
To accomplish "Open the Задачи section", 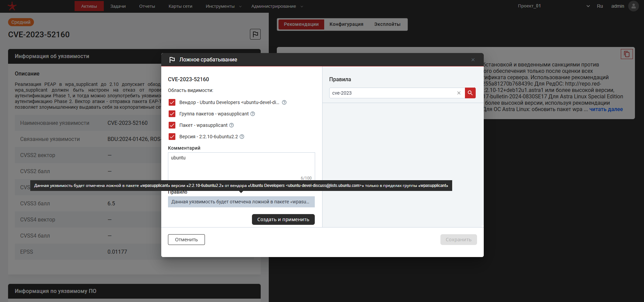I will 118,6.
